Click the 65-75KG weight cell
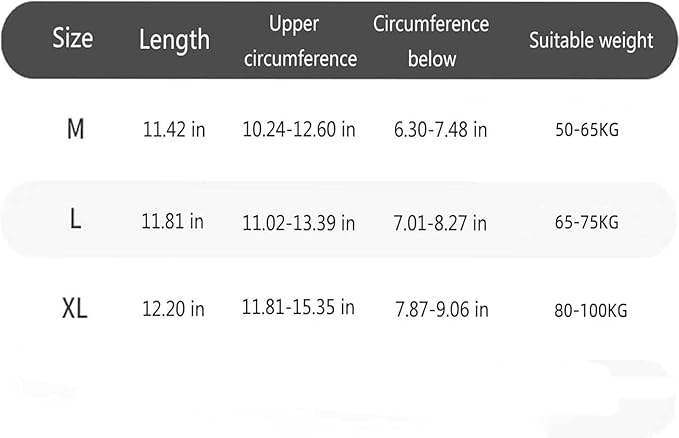 coord(587,221)
